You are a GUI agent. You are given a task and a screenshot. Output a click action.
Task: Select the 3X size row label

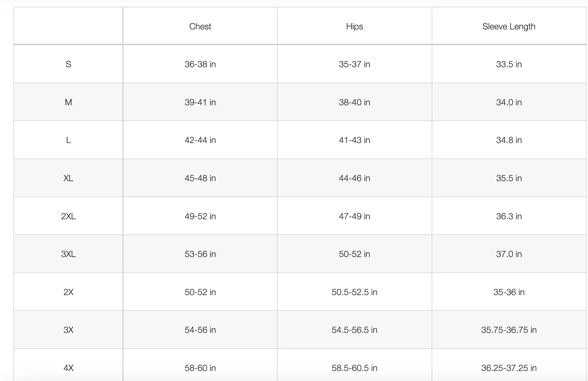click(x=68, y=330)
